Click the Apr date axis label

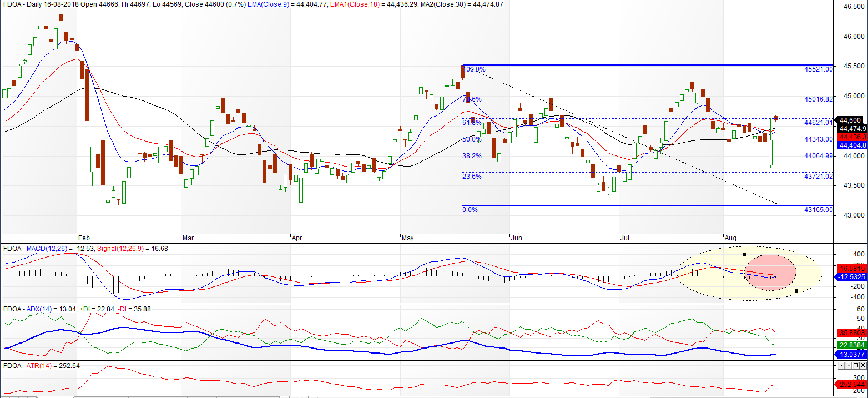click(297, 238)
